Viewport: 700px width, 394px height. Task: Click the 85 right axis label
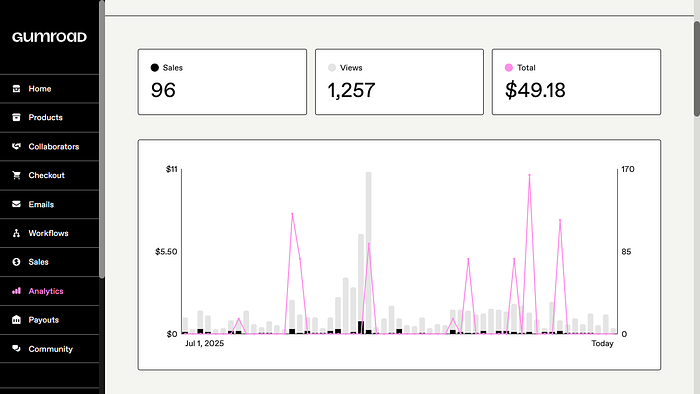pos(626,252)
